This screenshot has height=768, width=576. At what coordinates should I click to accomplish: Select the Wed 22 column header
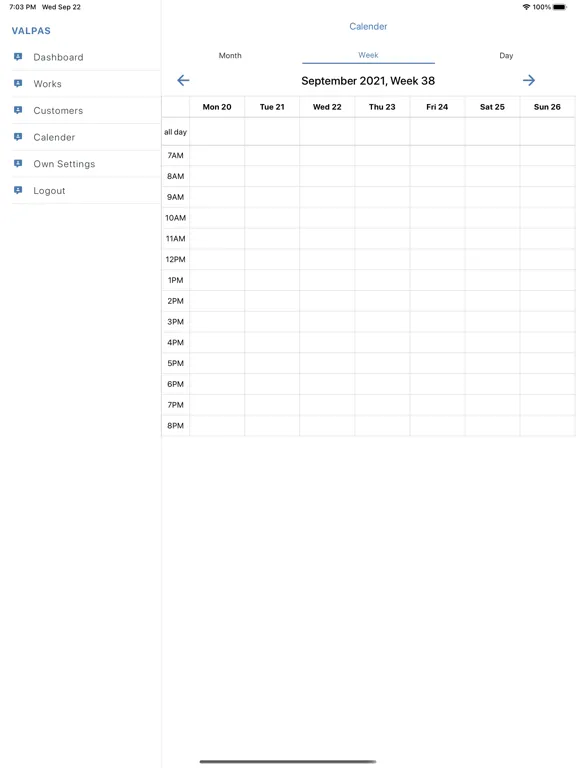pyautogui.click(x=327, y=107)
